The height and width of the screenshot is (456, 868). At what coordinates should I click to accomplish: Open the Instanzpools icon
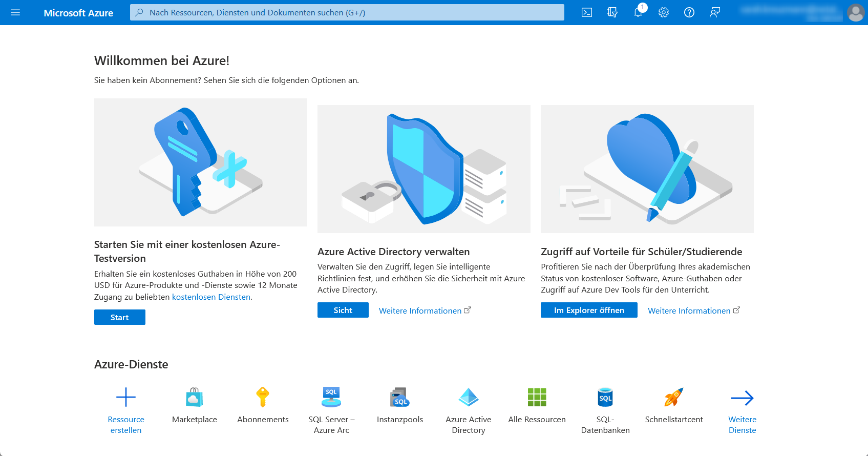pyautogui.click(x=400, y=397)
